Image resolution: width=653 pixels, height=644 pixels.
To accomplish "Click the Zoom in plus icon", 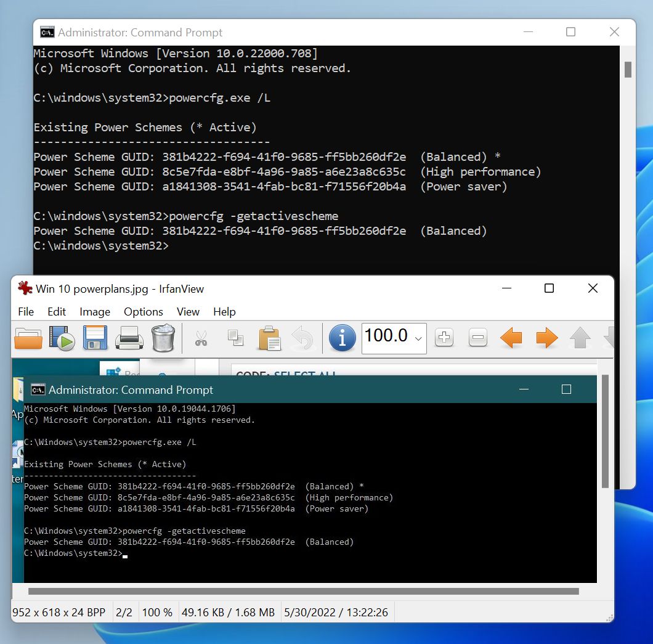I will [x=444, y=338].
